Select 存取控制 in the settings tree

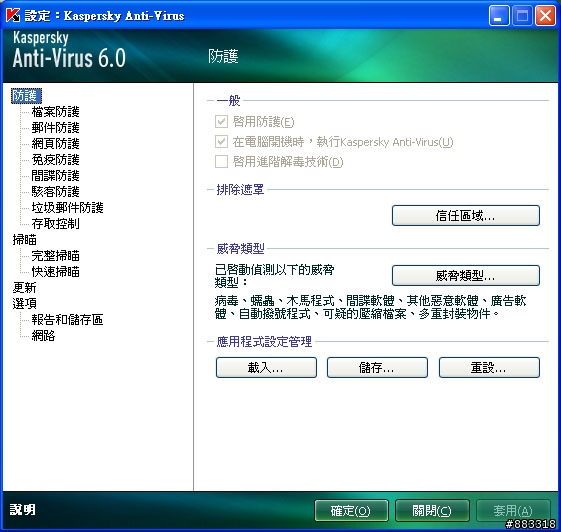pos(55,224)
